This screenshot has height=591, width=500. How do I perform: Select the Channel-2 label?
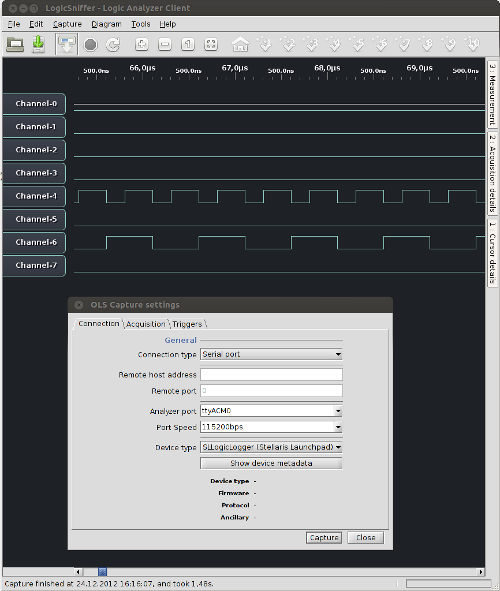pyautogui.click(x=34, y=150)
